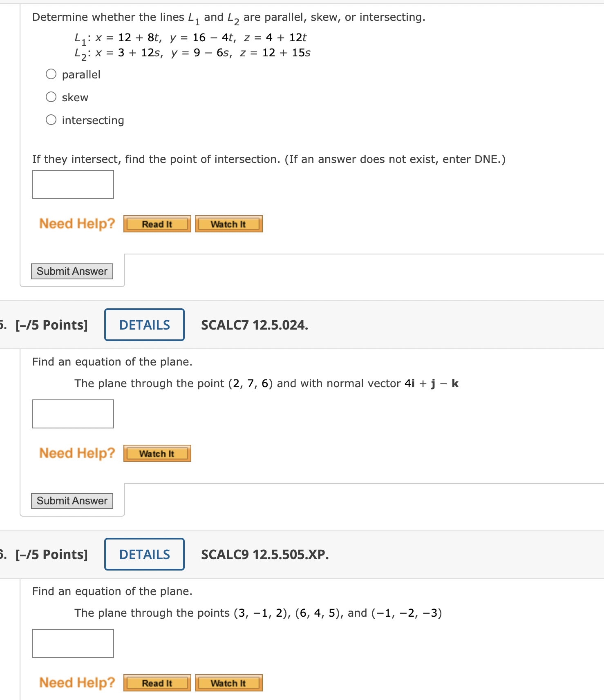Select SCALC7 12.5.024 exercise label
604x700 pixels.
point(254,325)
